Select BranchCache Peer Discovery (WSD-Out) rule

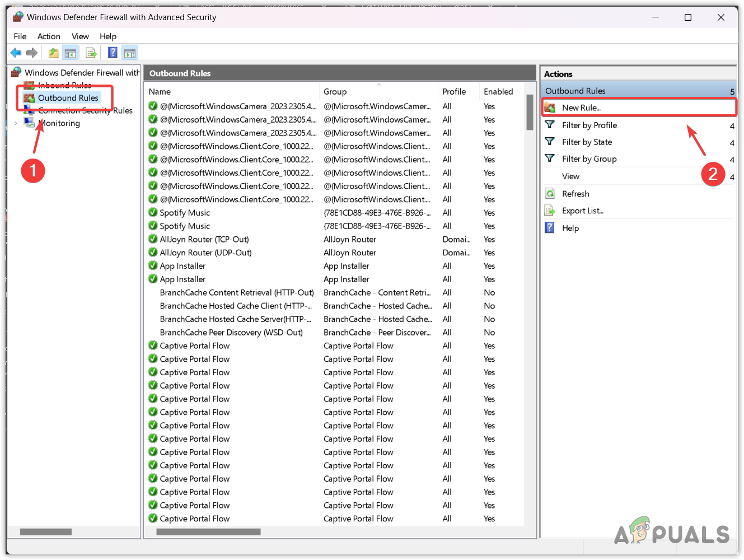pos(231,333)
